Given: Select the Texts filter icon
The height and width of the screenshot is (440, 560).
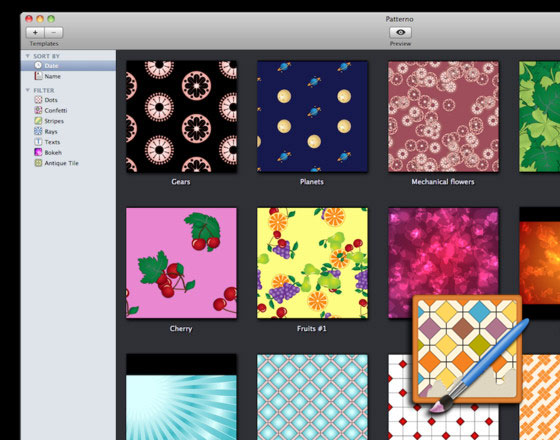Looking at the screenshot, I should point(38,142).
